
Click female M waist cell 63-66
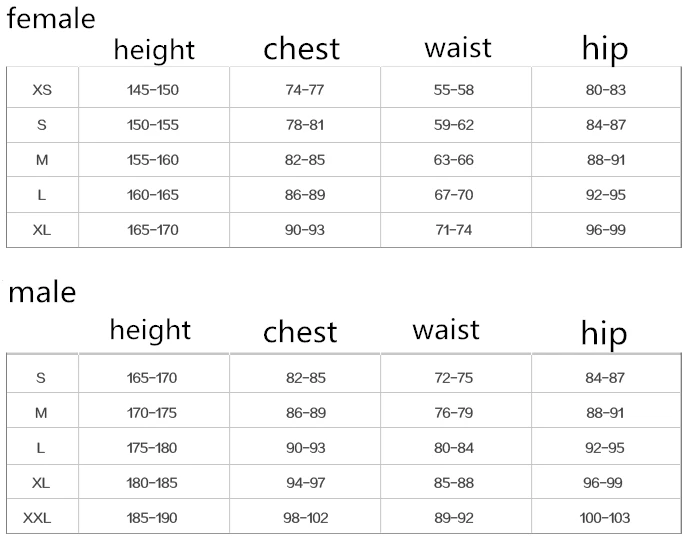tap(453, 160)
